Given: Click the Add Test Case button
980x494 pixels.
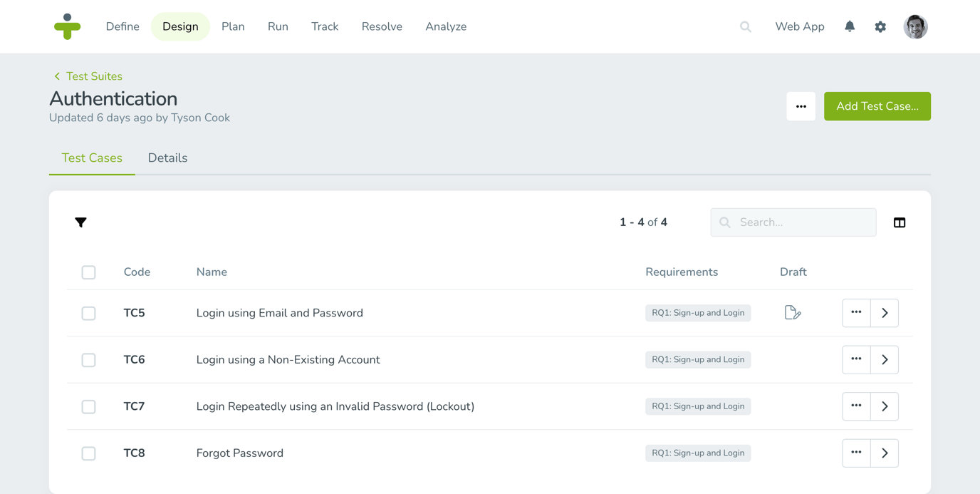Looking at the screenshot, I should (877, 106).
